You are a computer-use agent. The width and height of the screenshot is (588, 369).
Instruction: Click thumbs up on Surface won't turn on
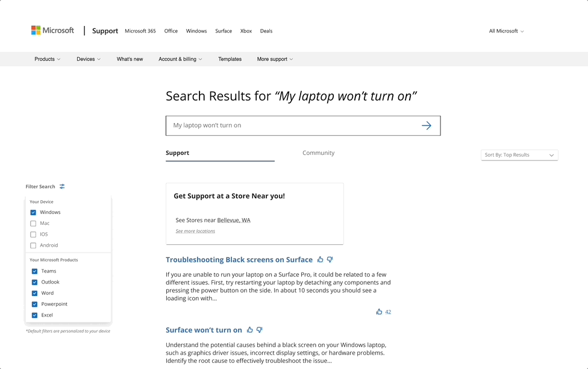click(250, 330)
